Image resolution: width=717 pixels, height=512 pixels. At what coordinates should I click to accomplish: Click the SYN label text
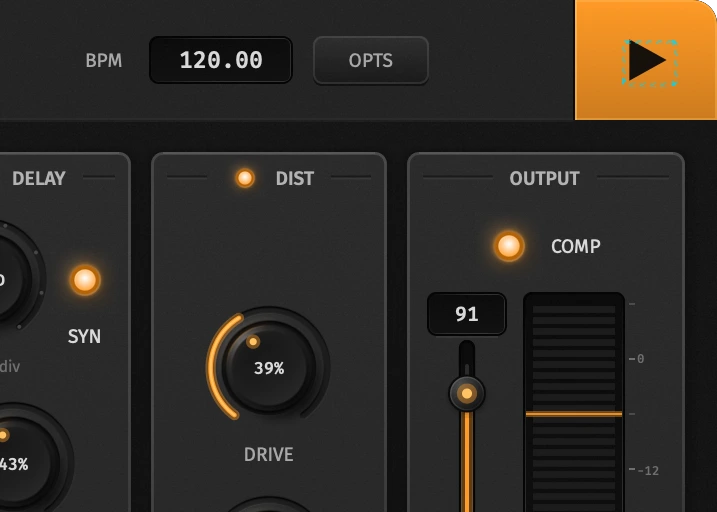pos(84,336)
